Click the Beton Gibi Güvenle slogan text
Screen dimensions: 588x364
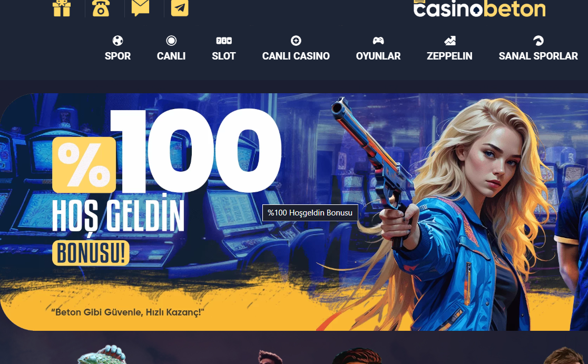pos(128,312)
